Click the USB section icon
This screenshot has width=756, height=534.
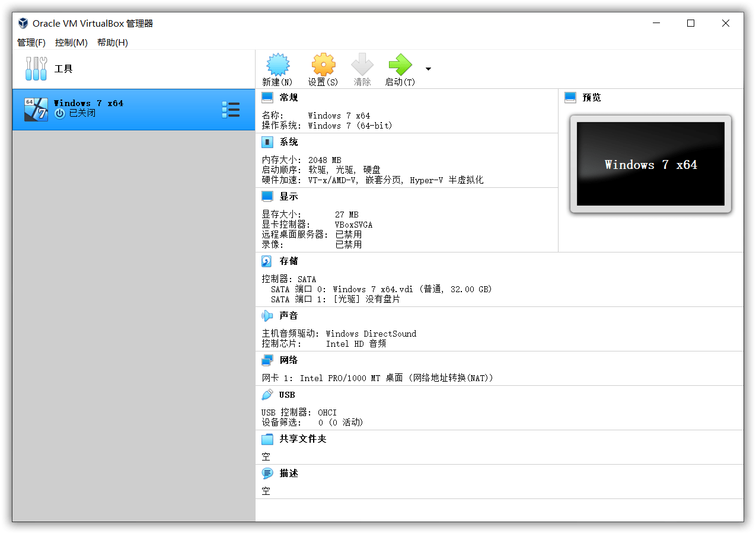point(267,394)
